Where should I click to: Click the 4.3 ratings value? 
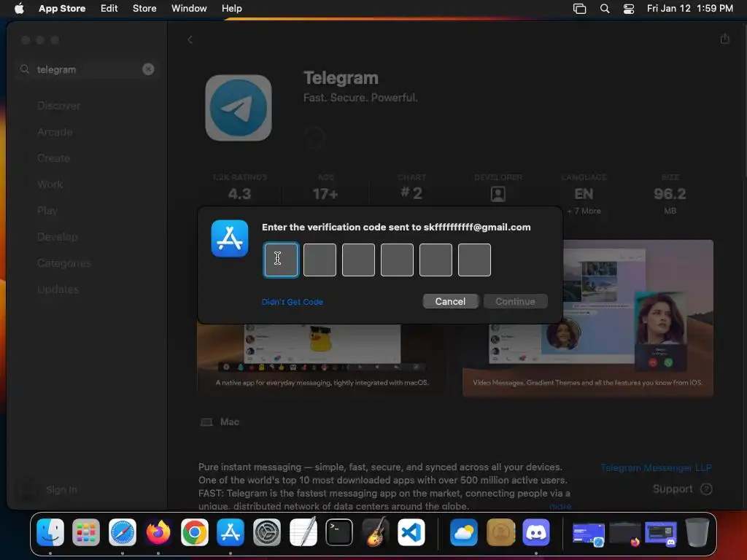pyautogui.click(x=239, y=194)
